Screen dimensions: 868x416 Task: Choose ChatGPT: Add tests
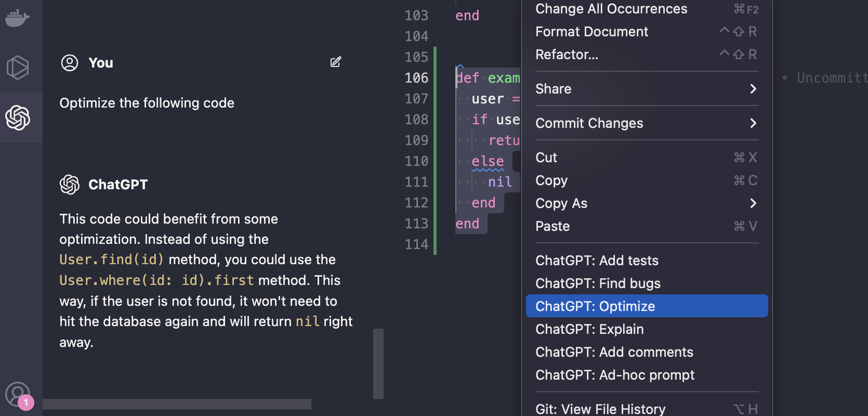[x=597, y=261]
